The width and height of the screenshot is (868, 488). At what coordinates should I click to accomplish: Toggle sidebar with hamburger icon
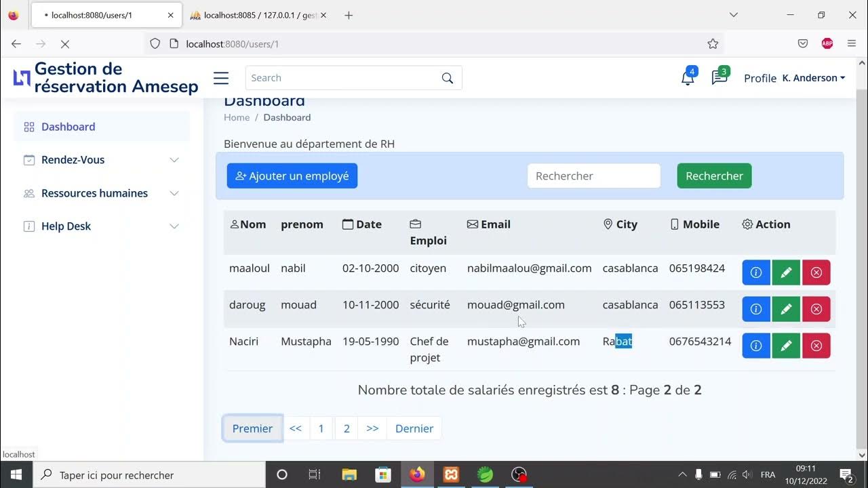coord(221,78)
